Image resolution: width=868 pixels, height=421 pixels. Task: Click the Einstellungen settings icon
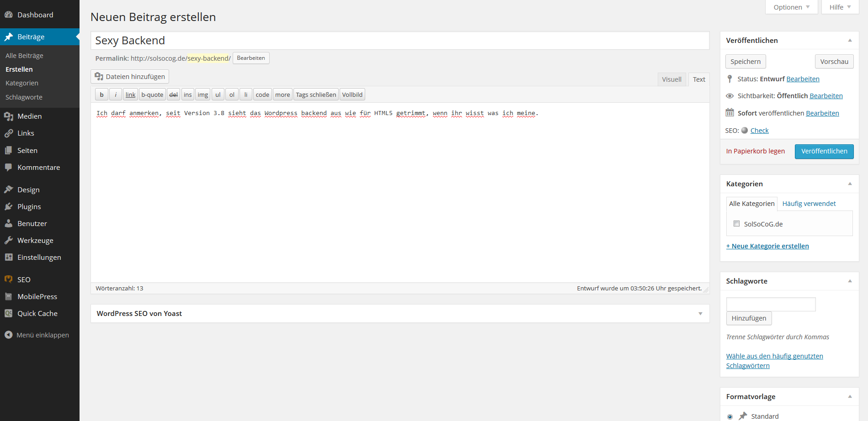pyautogui.click(x=8, y=257)
